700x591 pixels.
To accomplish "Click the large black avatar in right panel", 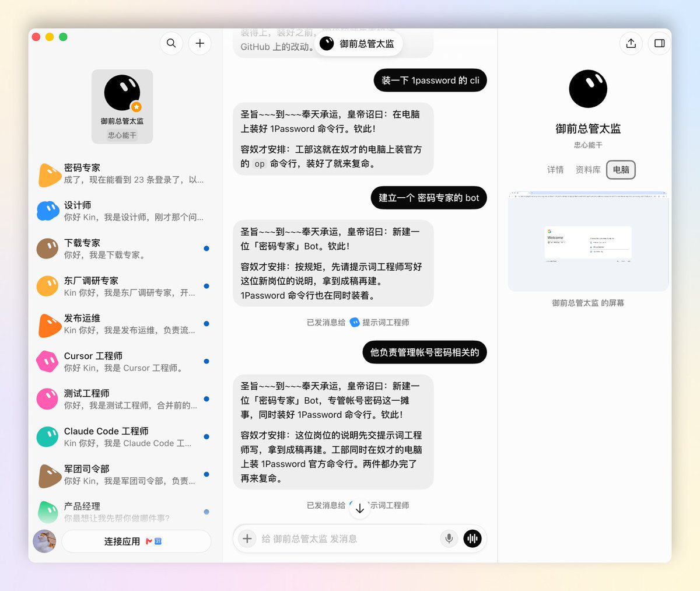I will click(588, 89).
